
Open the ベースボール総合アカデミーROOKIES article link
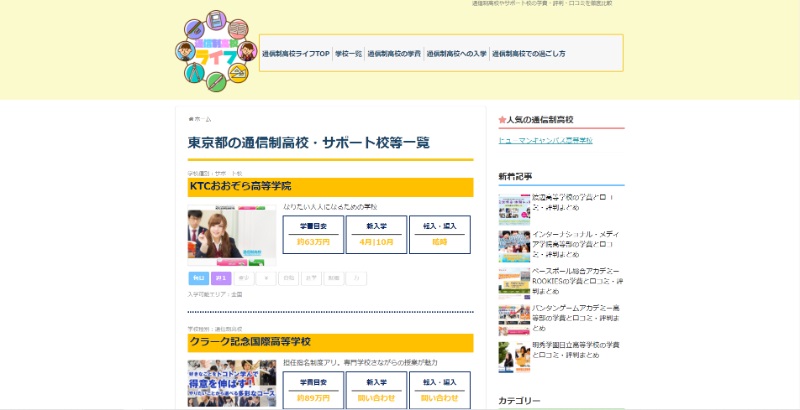click(x=577, y=281)
